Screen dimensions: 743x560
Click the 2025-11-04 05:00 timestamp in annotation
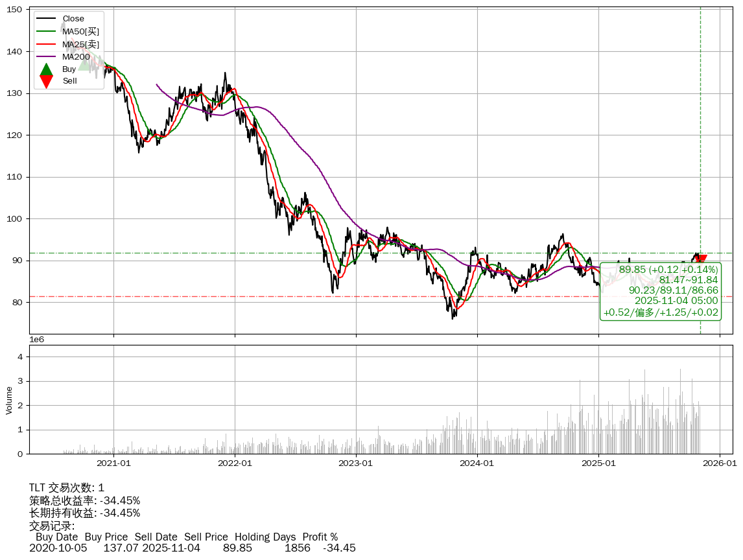pyautogui.click(x=676, y=301)
